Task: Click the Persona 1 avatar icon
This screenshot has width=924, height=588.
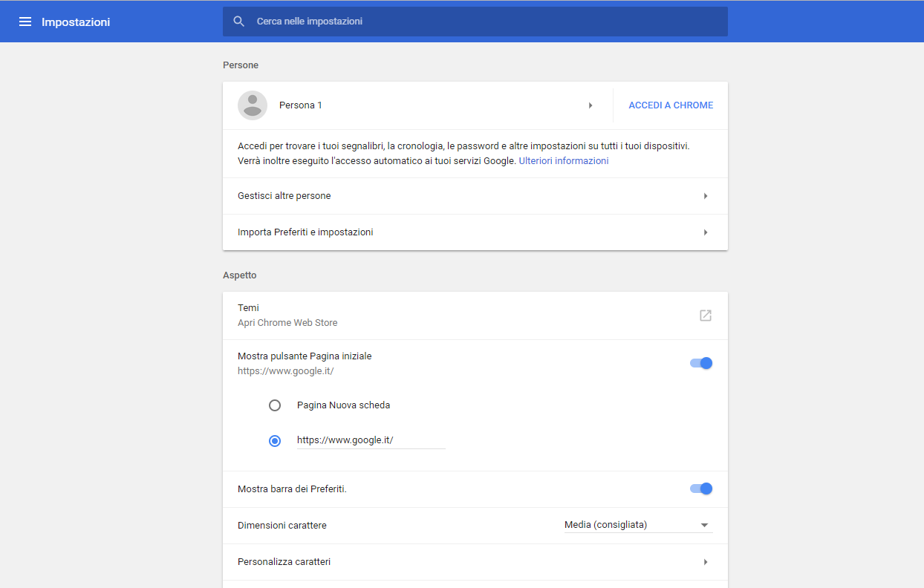Action: point(253,105)
